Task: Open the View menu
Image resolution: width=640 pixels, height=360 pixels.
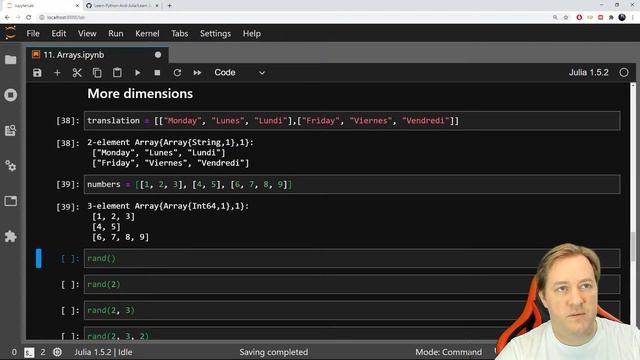Action: point(87,33)
